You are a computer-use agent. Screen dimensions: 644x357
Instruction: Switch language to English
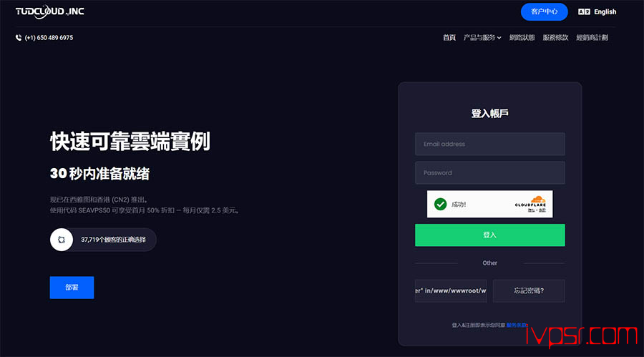click(x=605, y=12)
